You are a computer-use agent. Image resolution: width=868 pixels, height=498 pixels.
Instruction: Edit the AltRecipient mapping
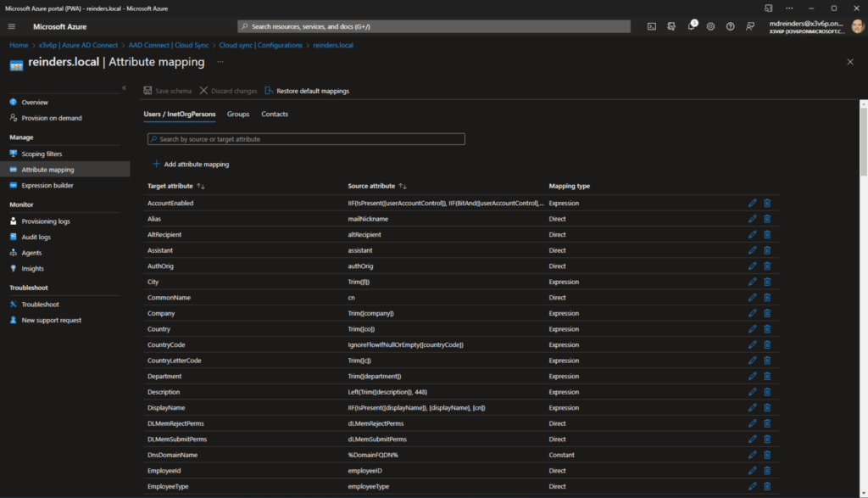pos(753,234)
